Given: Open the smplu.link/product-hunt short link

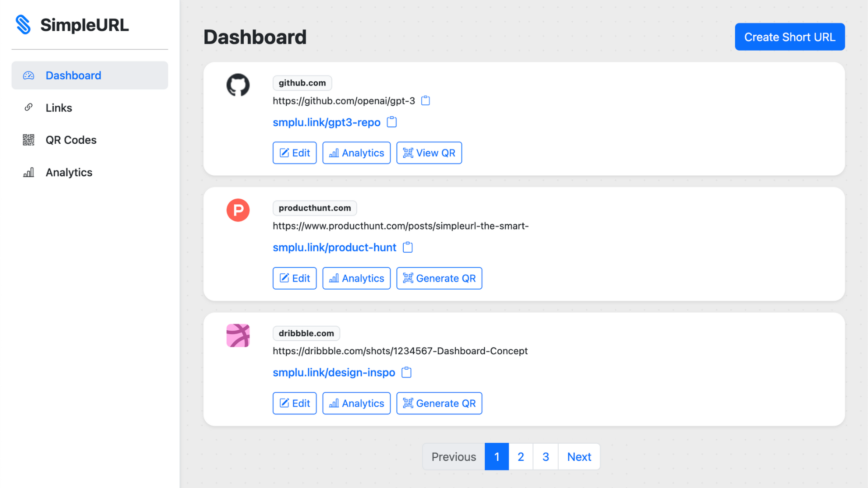Looking at the screenshot, I should click(334, 248).
